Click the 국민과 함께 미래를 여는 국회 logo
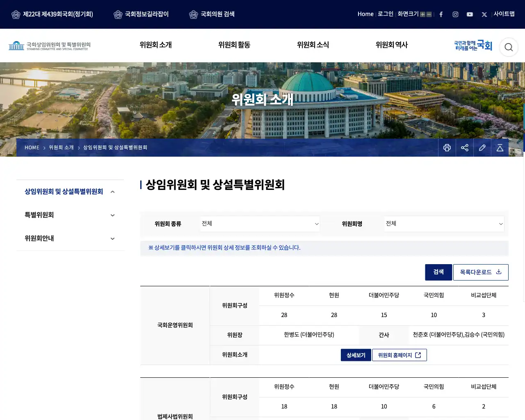525x420 pixels. click(473, 46)
